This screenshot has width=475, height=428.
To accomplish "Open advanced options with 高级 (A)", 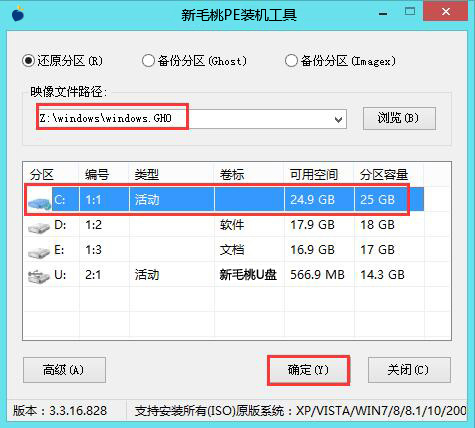I will 64,370.
